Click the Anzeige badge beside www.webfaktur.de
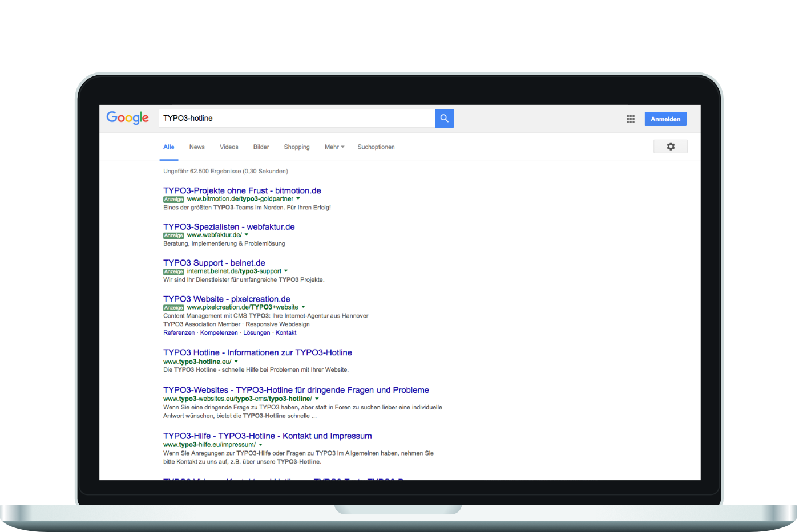 click(173, 235)
